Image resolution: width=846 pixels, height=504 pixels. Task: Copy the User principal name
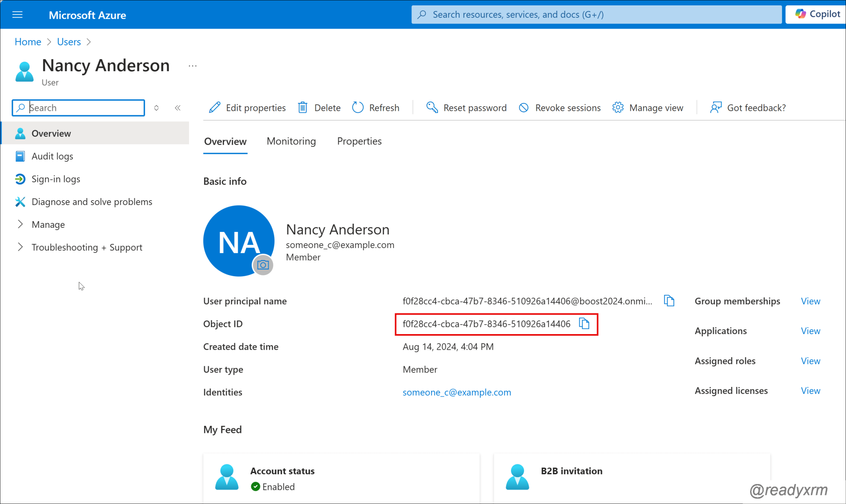(x=669, y=301)
